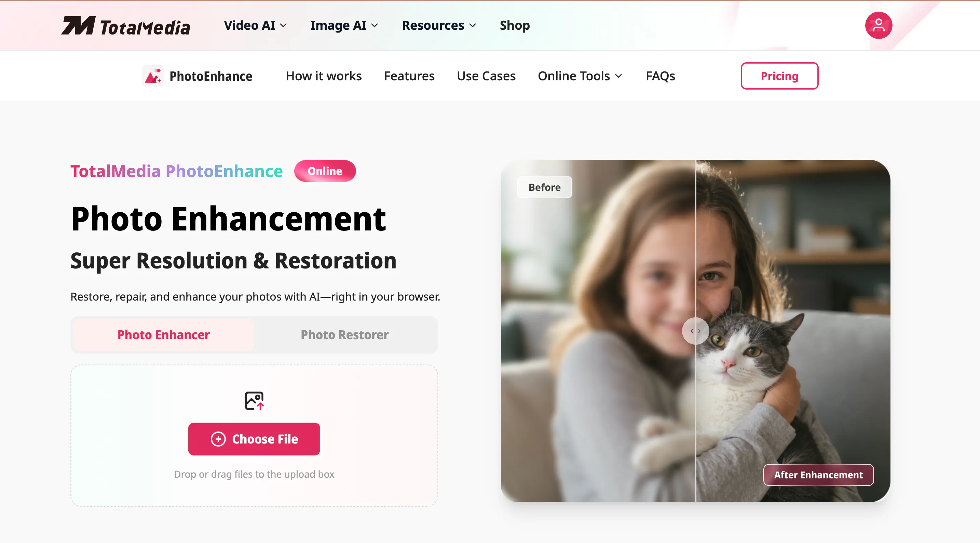980x543 pixels.
Task: Click 'Super Resolution & Restoration' subheading
Action: pos(233,261)
